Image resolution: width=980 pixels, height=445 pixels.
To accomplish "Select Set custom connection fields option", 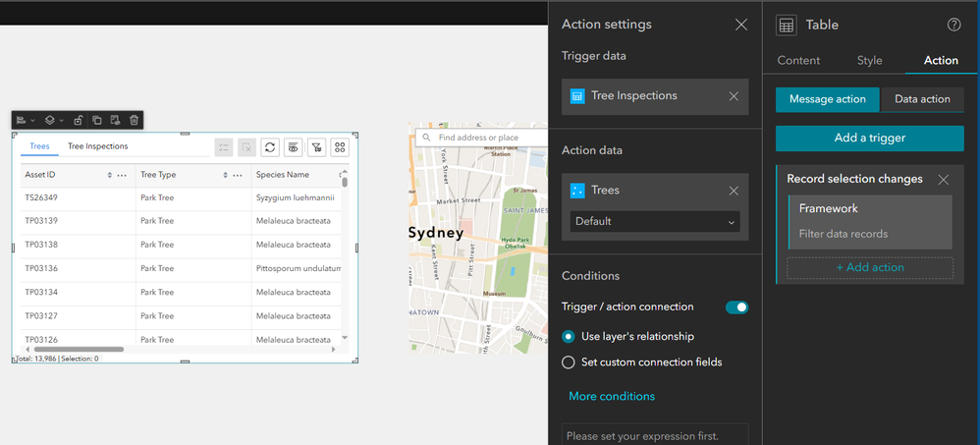I will 568,362.
